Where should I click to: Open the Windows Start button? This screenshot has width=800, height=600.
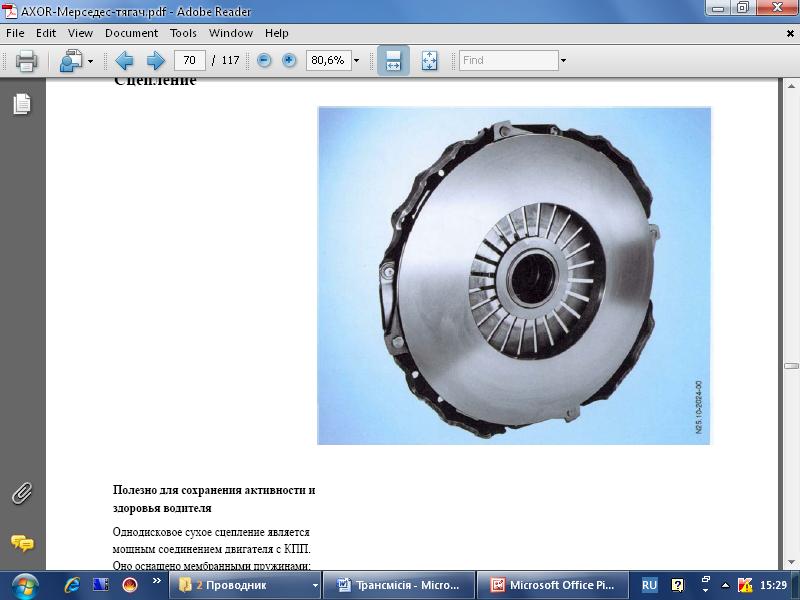tap(24, 586)
